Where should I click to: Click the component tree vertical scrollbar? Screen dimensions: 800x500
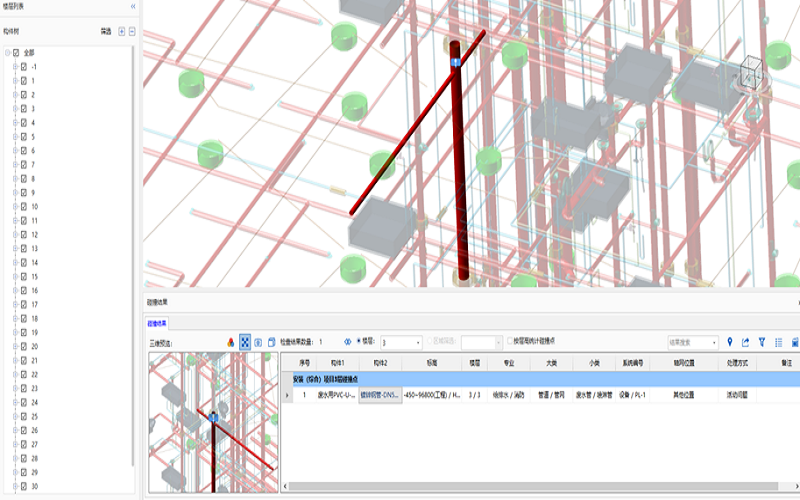(x=133, y=255)
